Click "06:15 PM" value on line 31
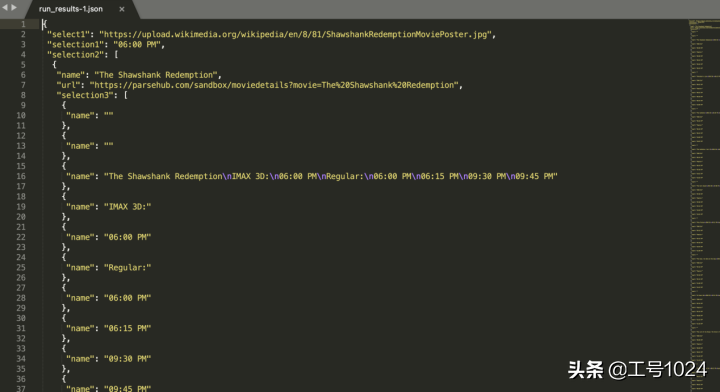Screen dimensions: 720x392 pos(127,328)
